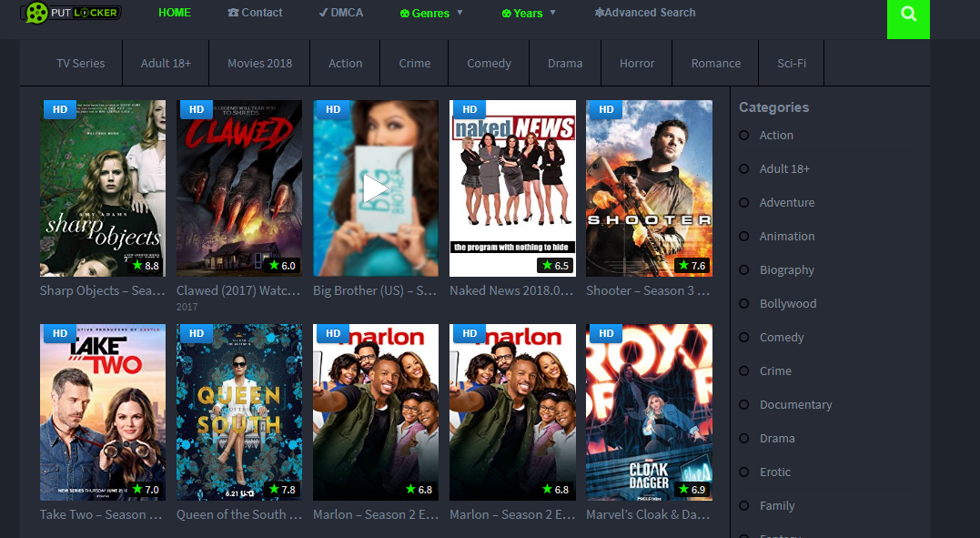Click HD badge on Clawed poster
Screen dimensions: 980x538
197,109
